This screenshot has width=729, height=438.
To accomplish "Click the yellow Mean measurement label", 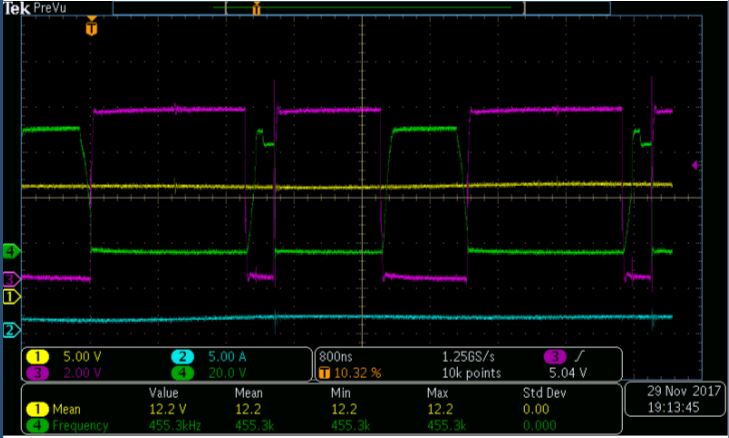I will point(66,409).
